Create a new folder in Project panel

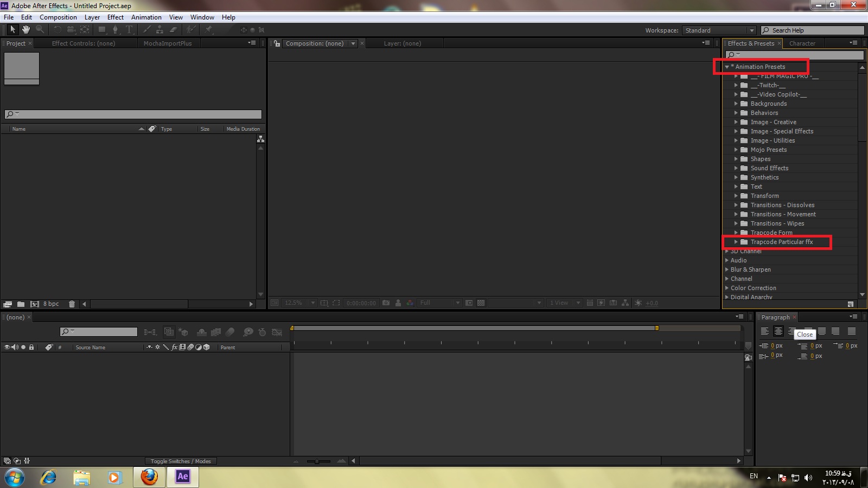click(x=21, y=304)
